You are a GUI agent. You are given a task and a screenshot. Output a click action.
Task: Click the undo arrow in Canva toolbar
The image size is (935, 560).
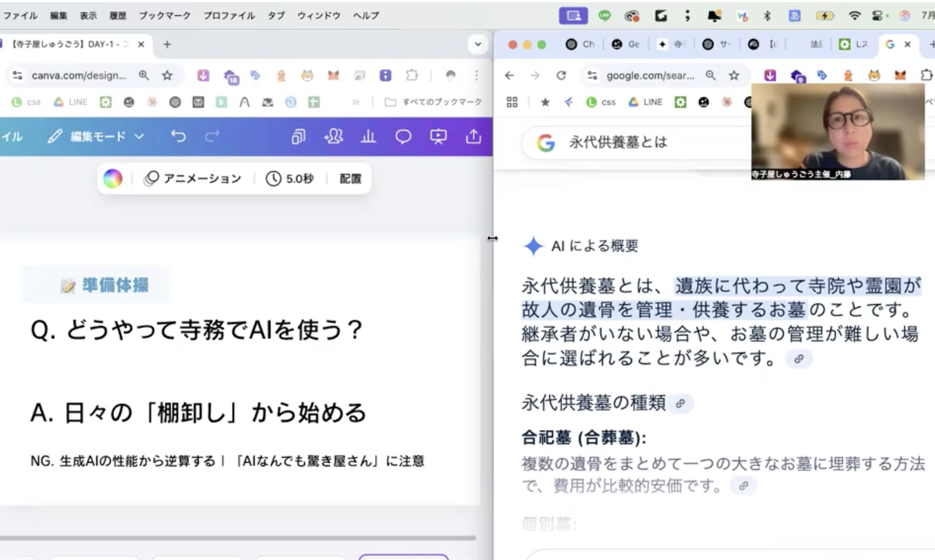pyautogui.click(x=178, y=136)
